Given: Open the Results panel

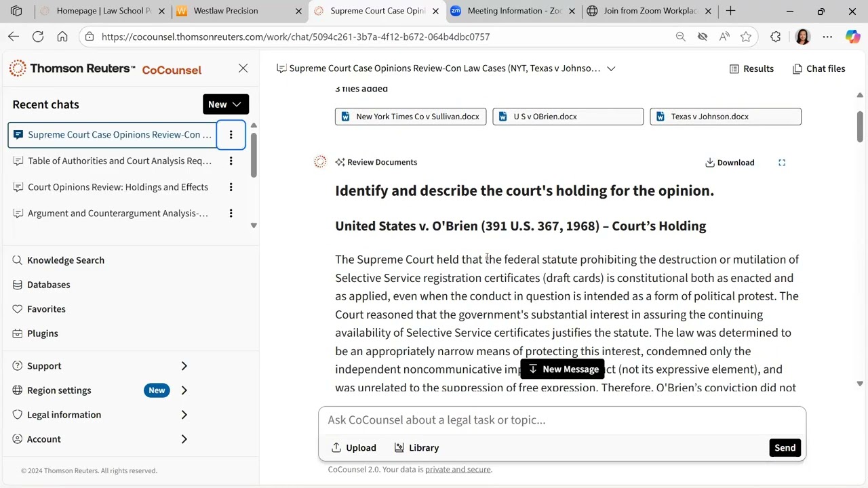Looking at the screenshot, I should point(751,68).
